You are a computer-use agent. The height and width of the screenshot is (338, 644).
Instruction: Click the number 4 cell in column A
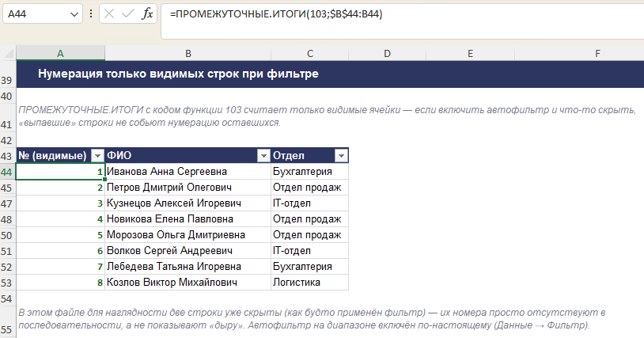pyautogui.click(x=60, y=219)
